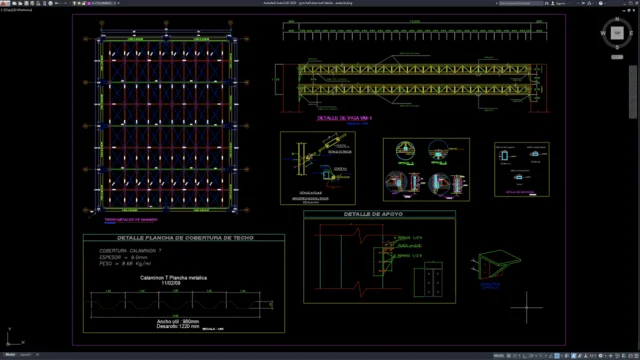Toggle Ortho mode in status bar
Viewport: 640px width, 360px height.
click(x=525, y=356)
